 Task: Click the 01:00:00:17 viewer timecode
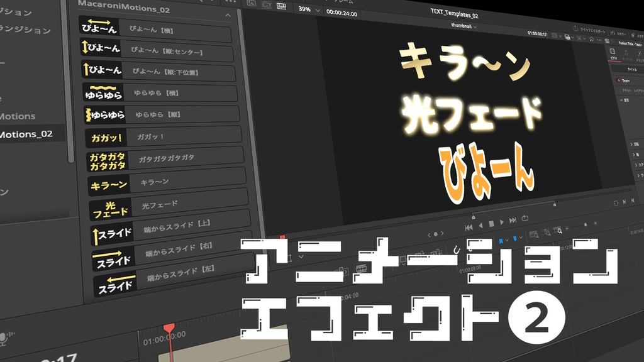[537, 34]
